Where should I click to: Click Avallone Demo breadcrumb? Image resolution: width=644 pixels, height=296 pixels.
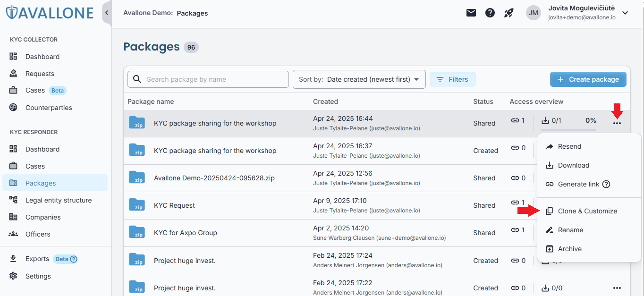click(x=148, y=13)
